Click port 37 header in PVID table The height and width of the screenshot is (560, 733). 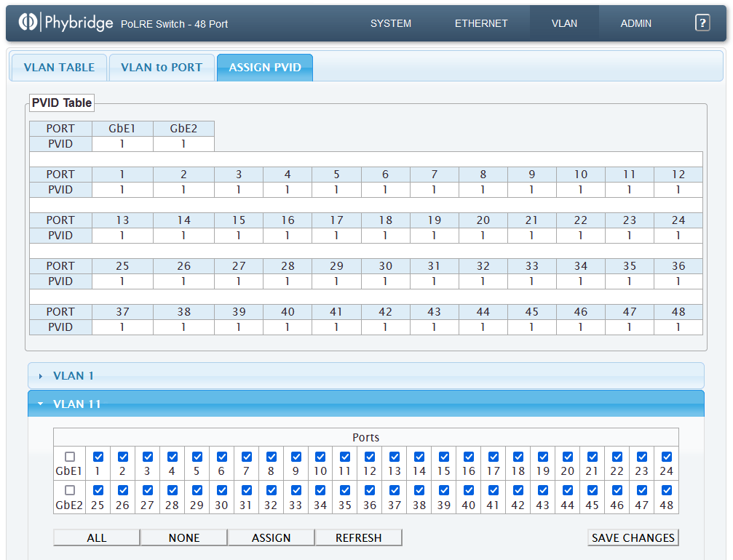pyautogui.click(x=122, y=311)
